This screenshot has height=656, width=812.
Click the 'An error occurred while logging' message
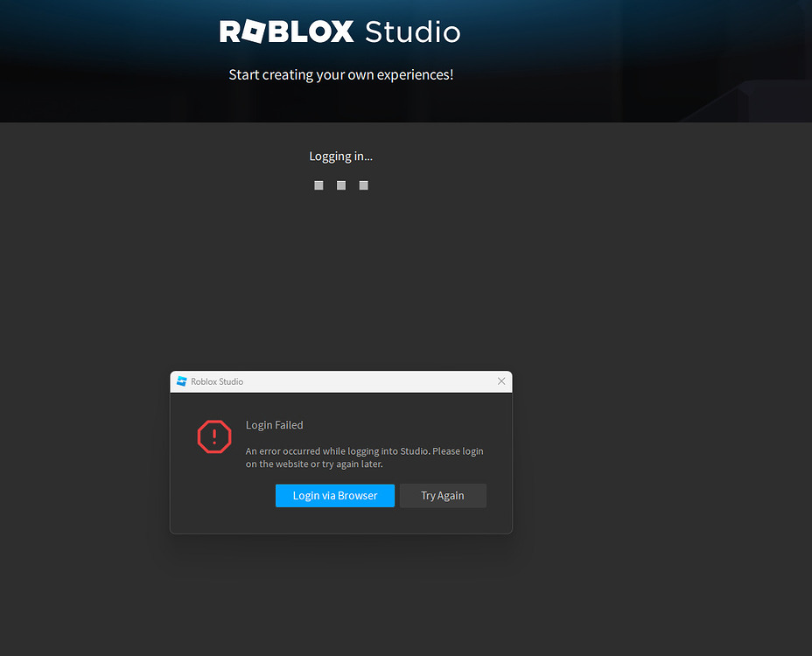[365, 457]
